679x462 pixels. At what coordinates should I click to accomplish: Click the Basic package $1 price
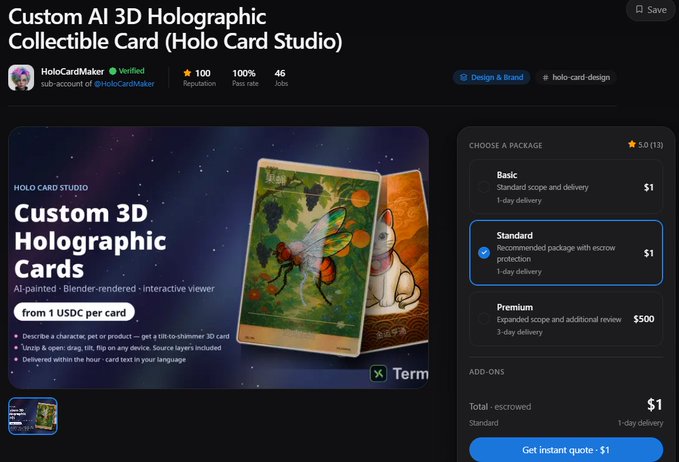pos(648,187)
